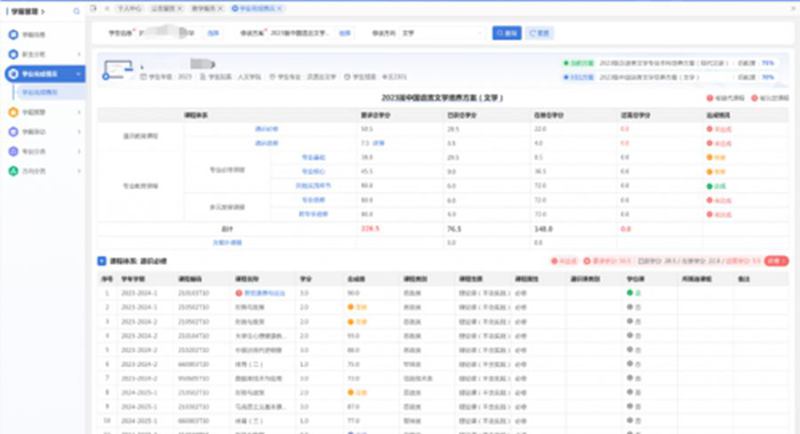Screen dimensions: 800x434
Task: Expand the 专业分流 sidebar menu
Action: click(x=80, y=151)
